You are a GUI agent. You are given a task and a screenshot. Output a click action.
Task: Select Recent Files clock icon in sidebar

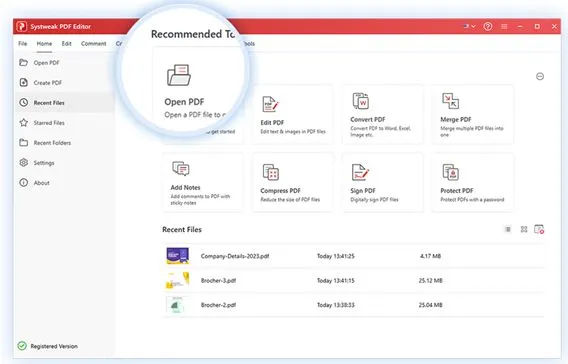pos(24,102)
